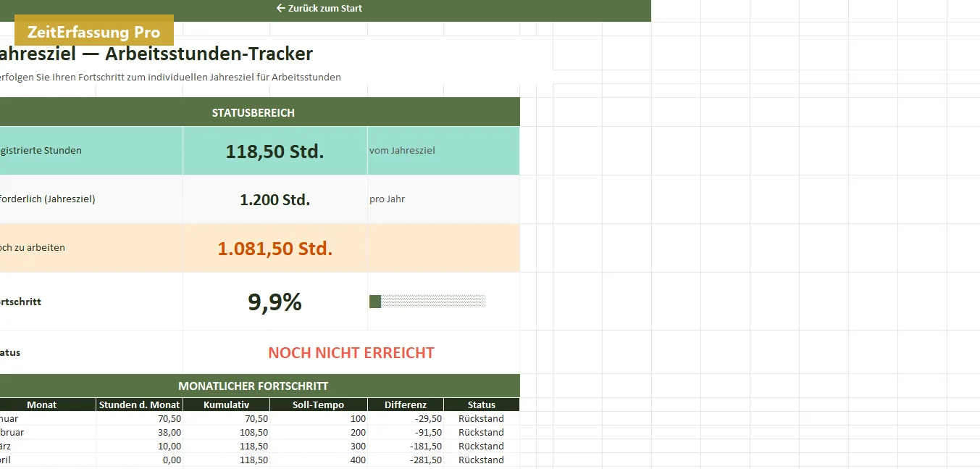The height and width of the screenshot is (469, 980).
Task: Click the 'noch zu arbeiten' label cell
Action: point(91,248)
